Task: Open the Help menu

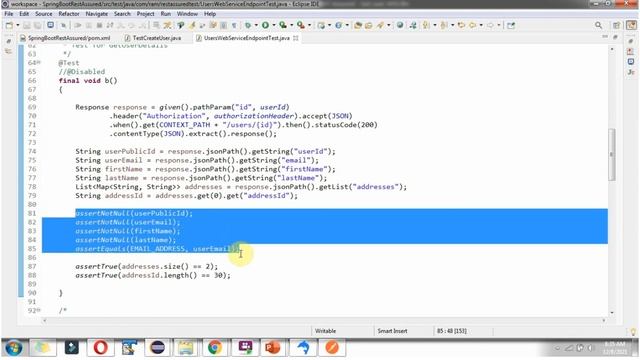Action: [210, 14]
